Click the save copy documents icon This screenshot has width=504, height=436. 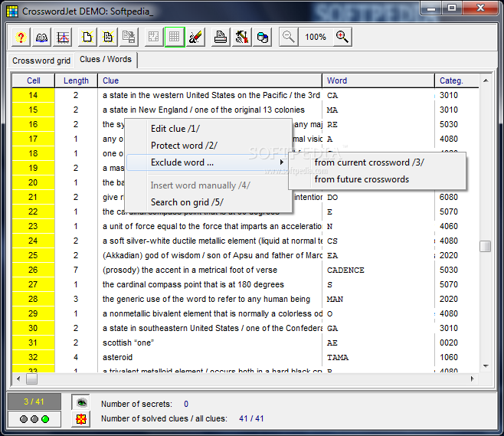[129, 38]
